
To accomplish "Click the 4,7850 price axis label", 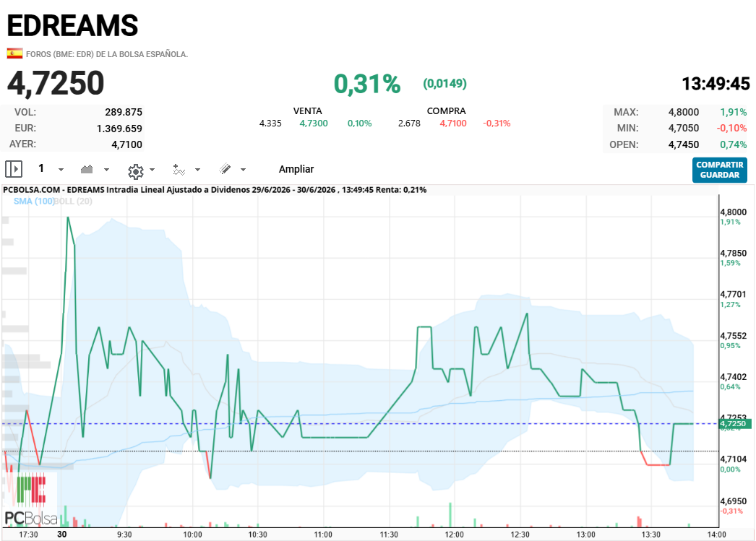I will [734, 253].
